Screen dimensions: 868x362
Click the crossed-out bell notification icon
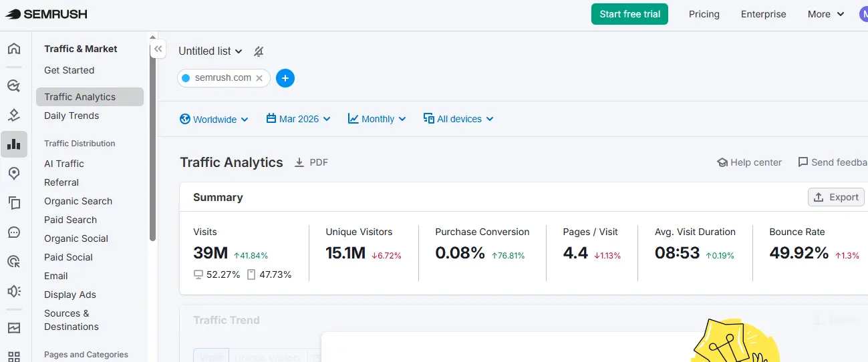click(x=259, y=51)
